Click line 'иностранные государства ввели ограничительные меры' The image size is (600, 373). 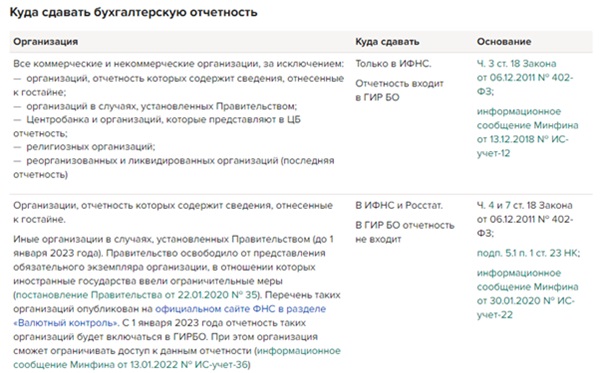click(x=148, y=281)
